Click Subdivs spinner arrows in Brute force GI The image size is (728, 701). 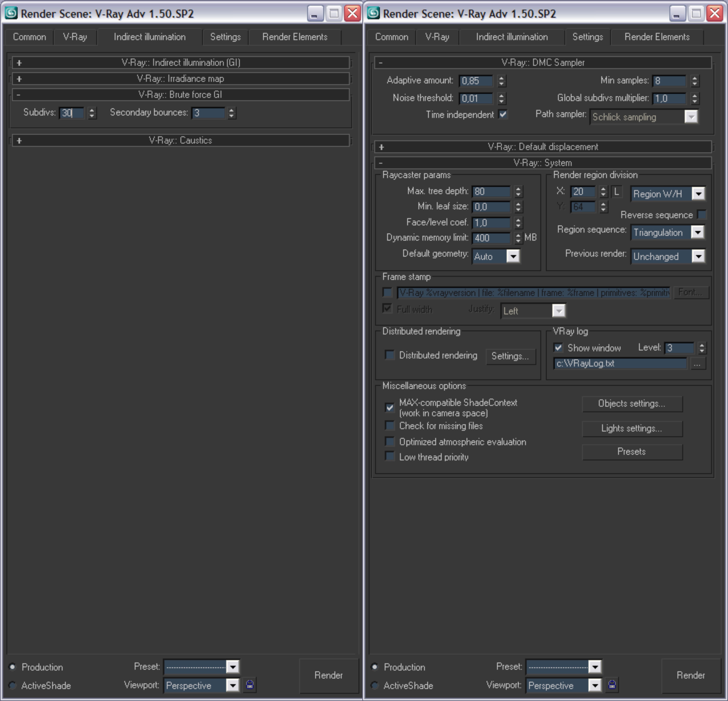[92, 113]
